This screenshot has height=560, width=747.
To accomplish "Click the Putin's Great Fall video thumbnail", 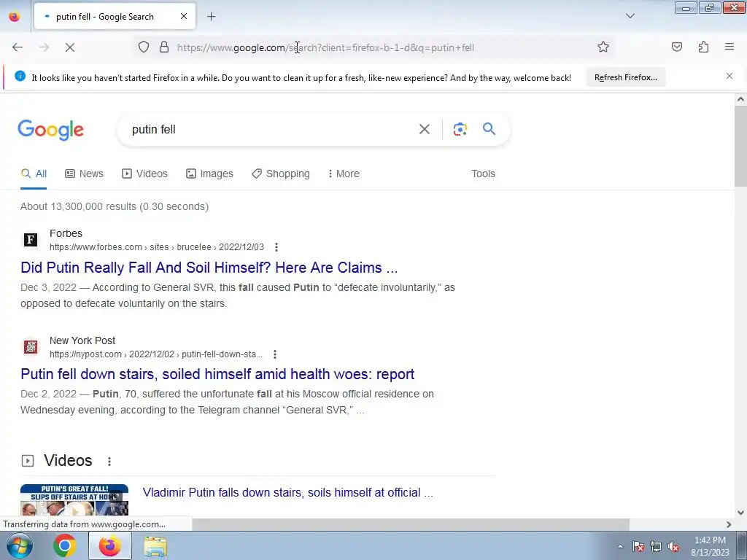I will [x=74, y=500].
